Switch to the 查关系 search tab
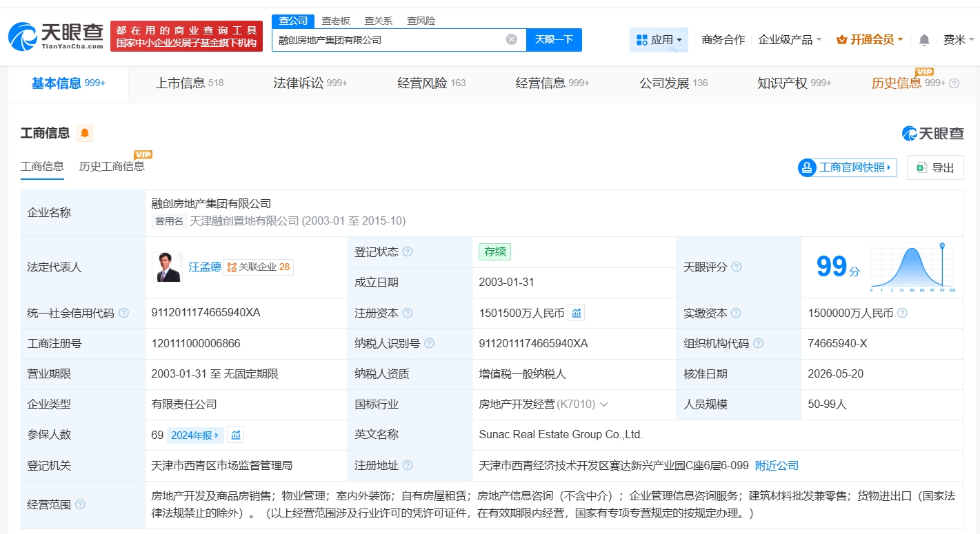This screenshot has width=980, height=534. [378, 21]
